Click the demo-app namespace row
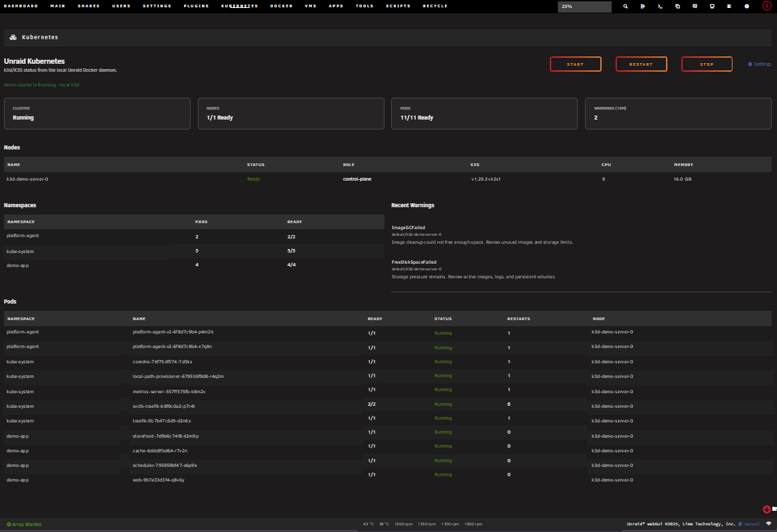777x532 pixels. coord(194,265)
